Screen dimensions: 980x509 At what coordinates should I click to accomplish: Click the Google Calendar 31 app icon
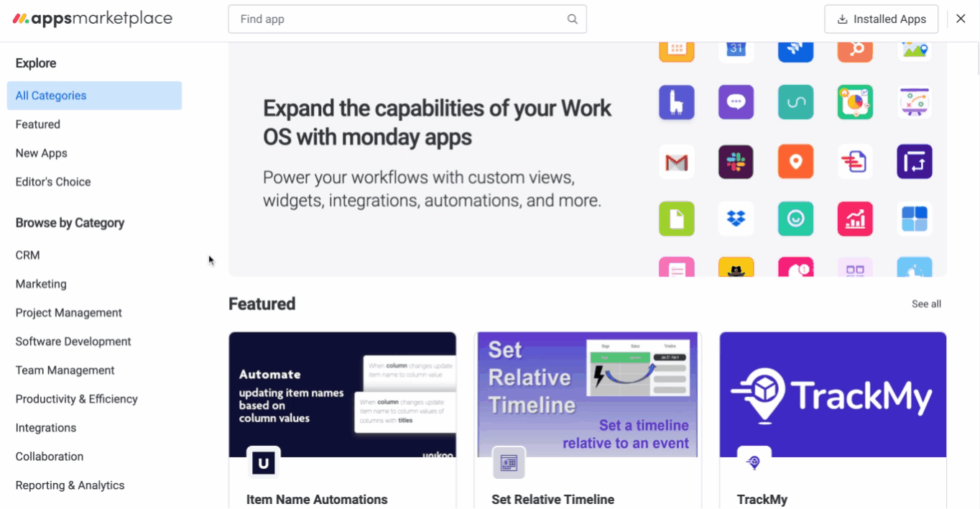736,52
